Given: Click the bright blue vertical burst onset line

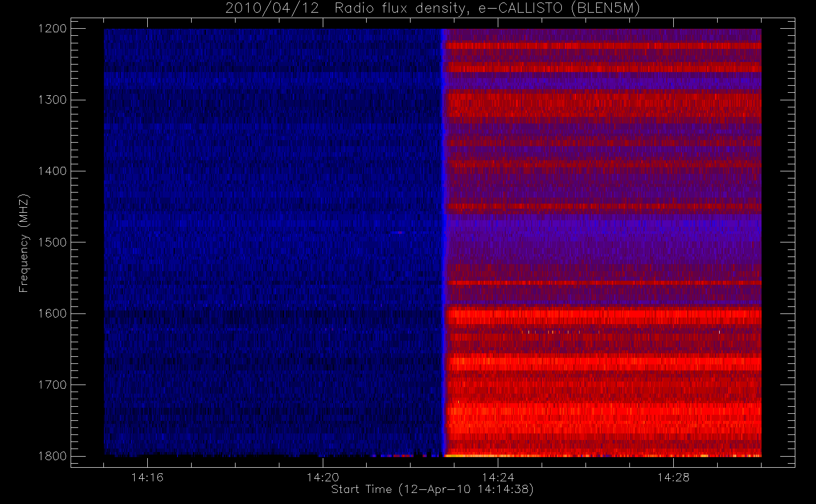Looking at the screenshot, I should point(444,242).
